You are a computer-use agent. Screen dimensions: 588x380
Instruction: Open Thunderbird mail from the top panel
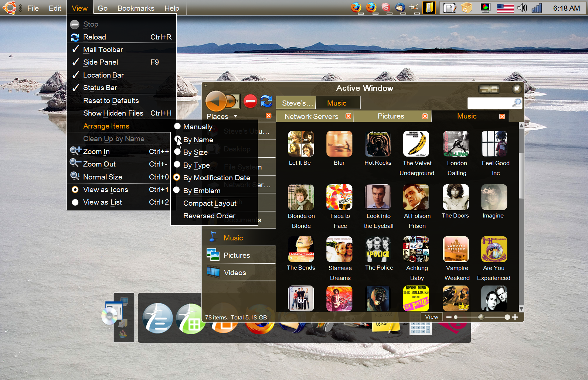[x=400, y=7]
